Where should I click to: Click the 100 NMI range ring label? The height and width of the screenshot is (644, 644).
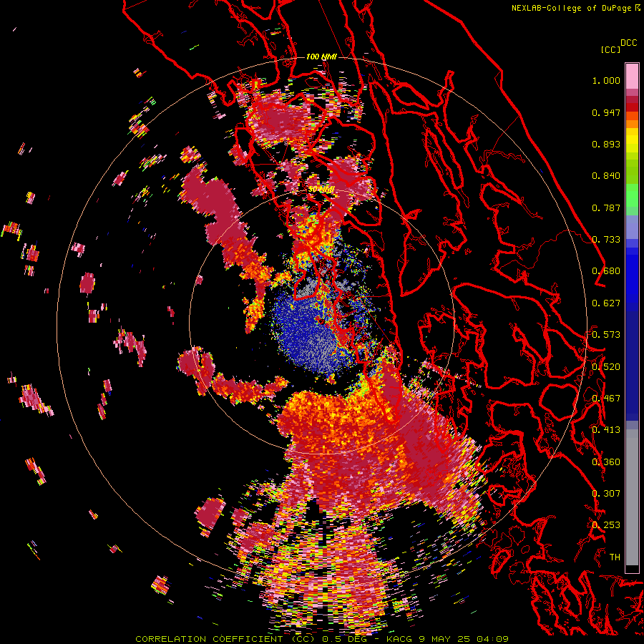click(321, 57)
